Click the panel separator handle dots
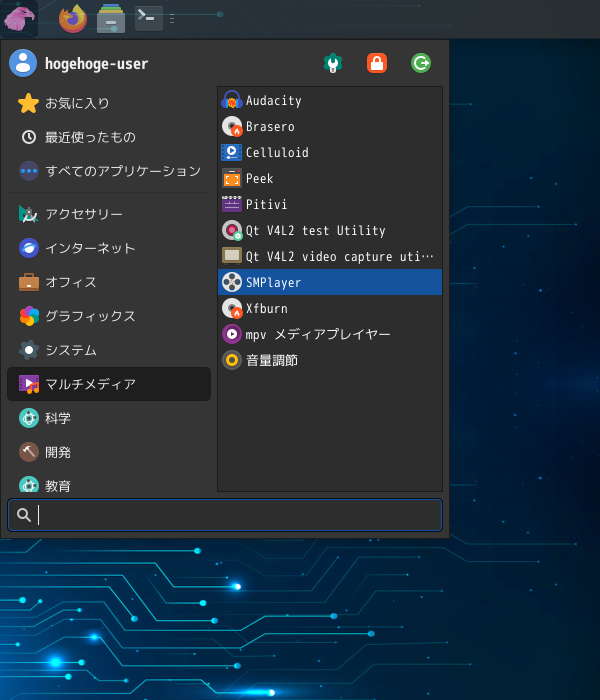Image resolution: width=600 pixels, height=700 pixels. click(172, 19)
